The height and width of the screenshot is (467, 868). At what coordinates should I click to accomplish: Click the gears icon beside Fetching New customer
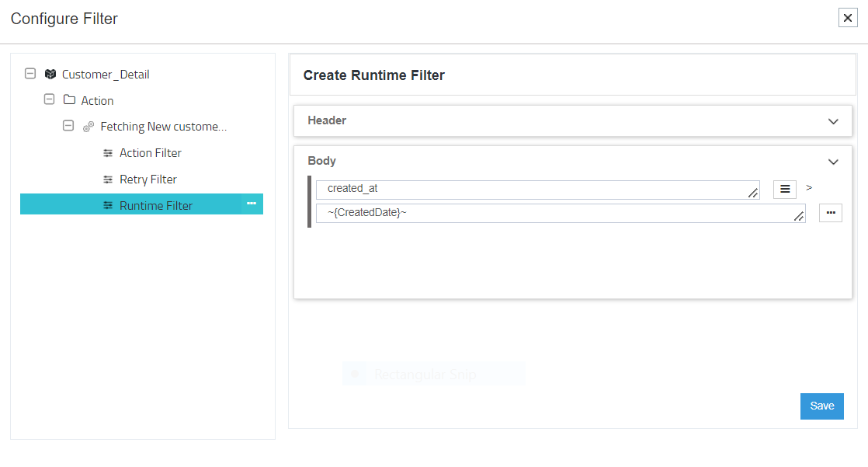89,127
